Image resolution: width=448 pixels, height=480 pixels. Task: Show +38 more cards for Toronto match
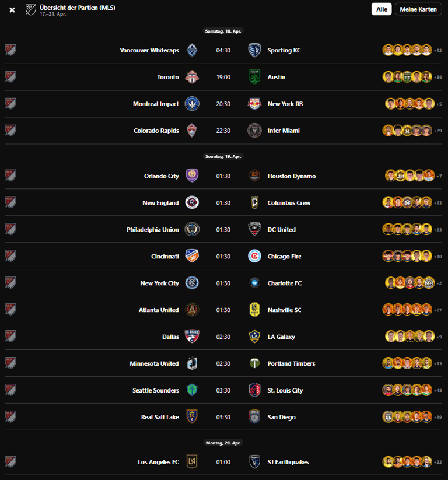[x=437, y=78]
